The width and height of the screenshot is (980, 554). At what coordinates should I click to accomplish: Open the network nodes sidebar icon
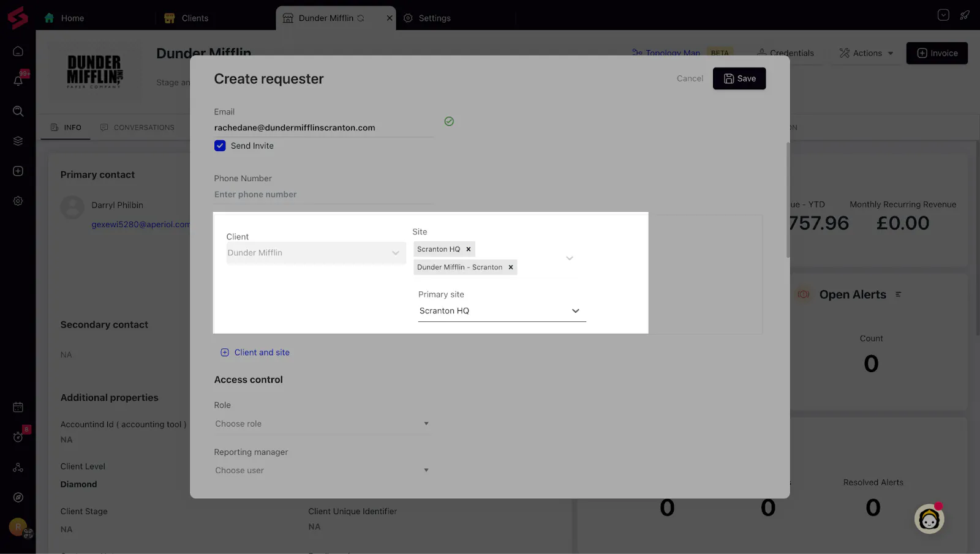pos(18,467)
